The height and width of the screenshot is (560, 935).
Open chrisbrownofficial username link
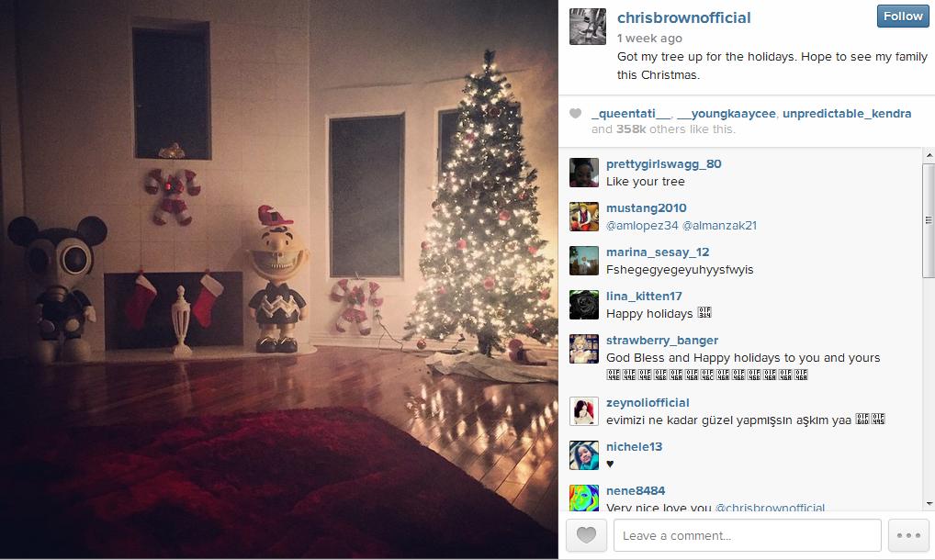pos(684,17)
